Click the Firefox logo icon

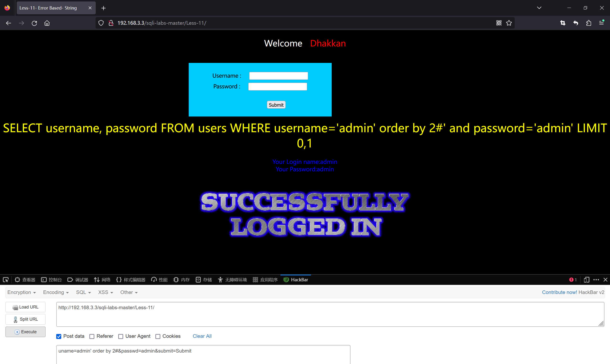tap(7, 8)
